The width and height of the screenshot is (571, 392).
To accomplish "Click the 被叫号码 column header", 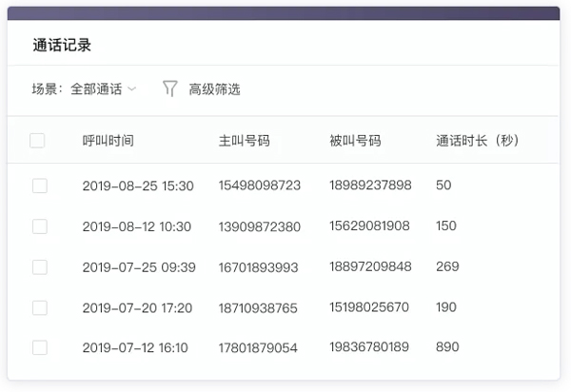I will point(355,141).
